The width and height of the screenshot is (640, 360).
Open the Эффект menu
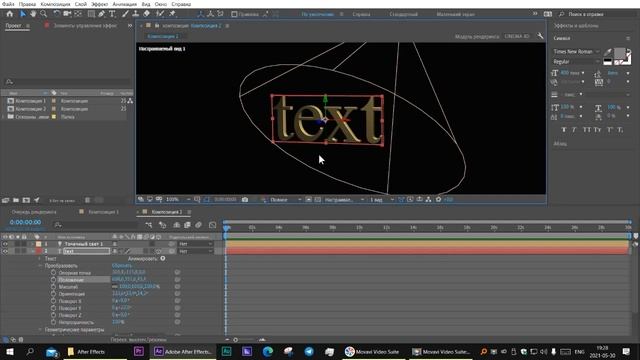(99, 4)
